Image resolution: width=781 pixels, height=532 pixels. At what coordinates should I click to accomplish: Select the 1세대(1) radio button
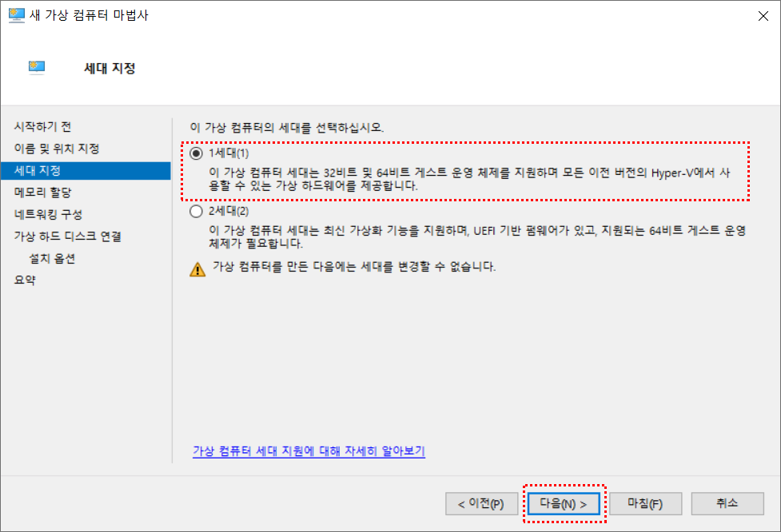(196, 153)
